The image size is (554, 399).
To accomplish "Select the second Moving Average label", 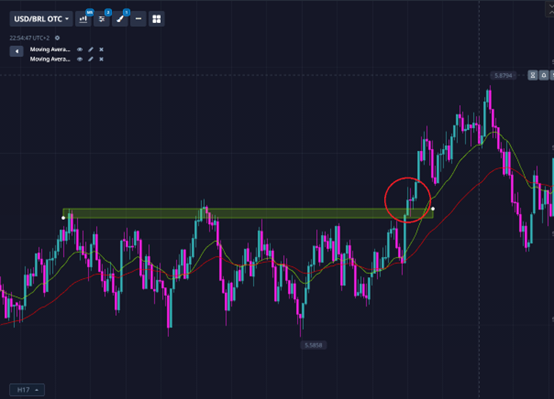I will [x=50, y=59].
